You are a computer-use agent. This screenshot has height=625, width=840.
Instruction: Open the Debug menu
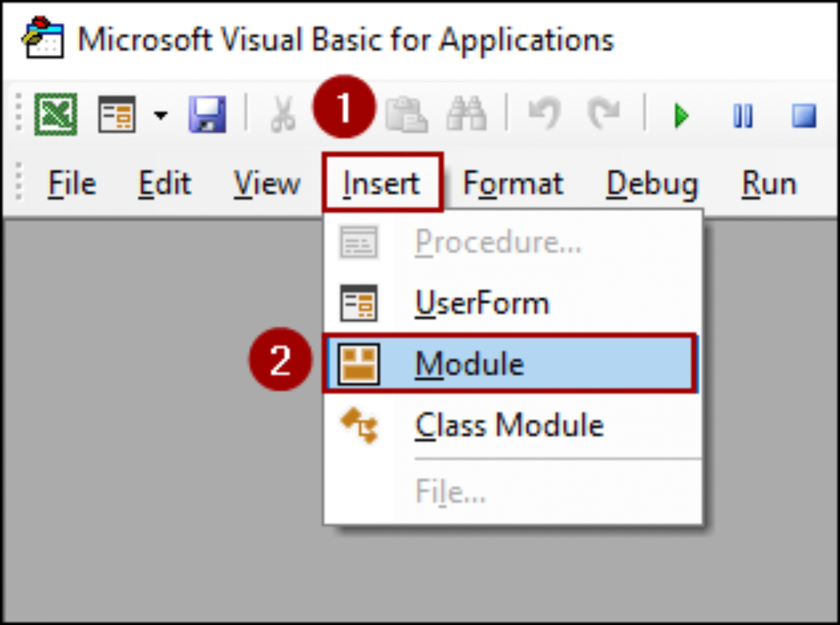(x=652, y=183)
